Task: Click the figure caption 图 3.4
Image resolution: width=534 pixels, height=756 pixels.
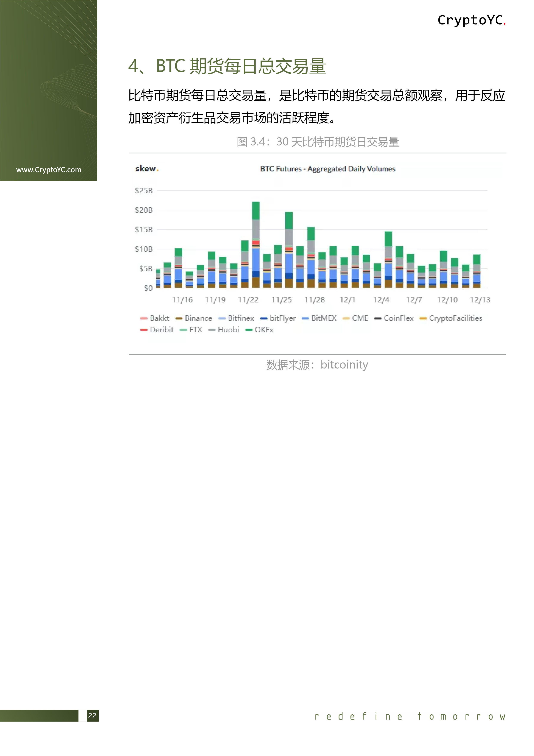Action: (318, 142)
